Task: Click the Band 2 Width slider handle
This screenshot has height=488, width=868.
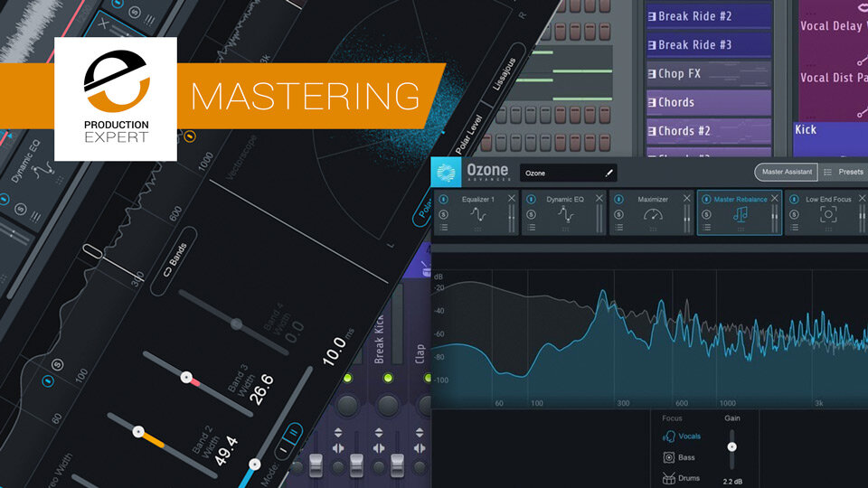Action: pos(138,432)
